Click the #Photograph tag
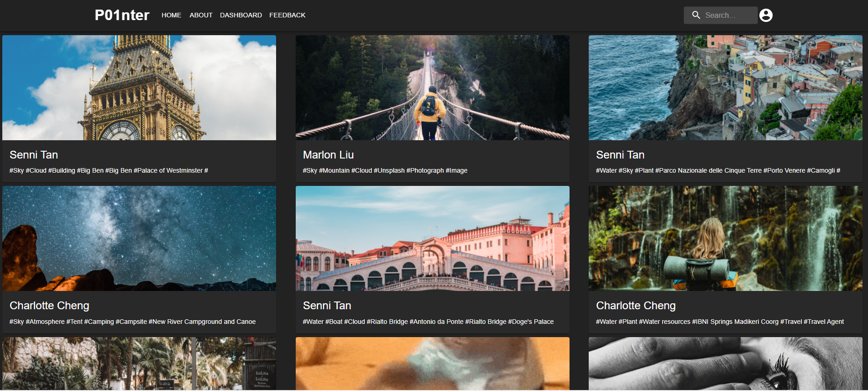Screen dimensions: 868x391 click(x=425, y=170)
